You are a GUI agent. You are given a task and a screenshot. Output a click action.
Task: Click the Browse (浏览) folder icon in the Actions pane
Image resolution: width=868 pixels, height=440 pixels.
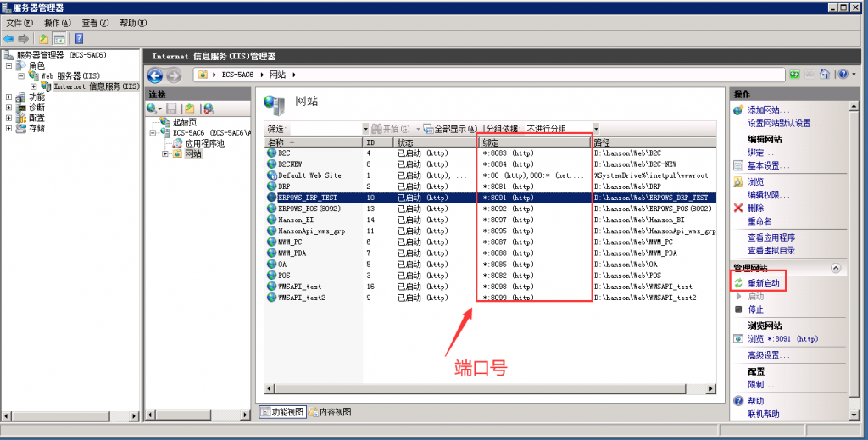click(x=738, y=181)
